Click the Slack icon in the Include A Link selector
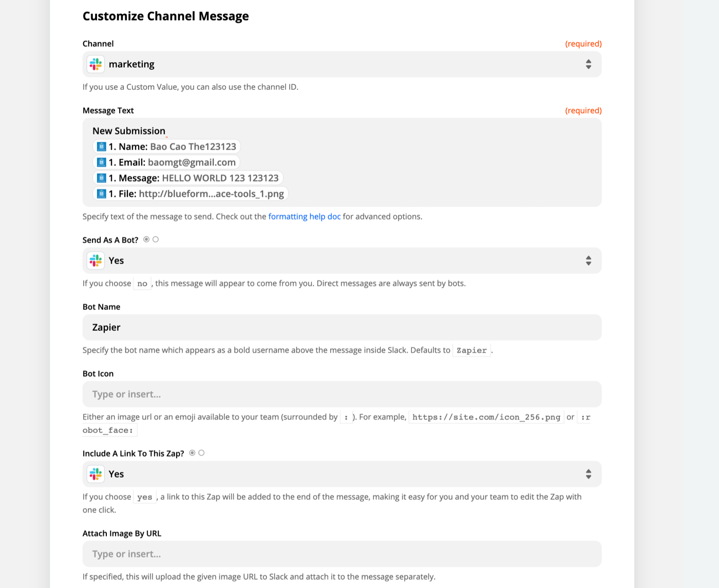The width and height of the screenshot is (719, 588). click(x=96, y=474)
